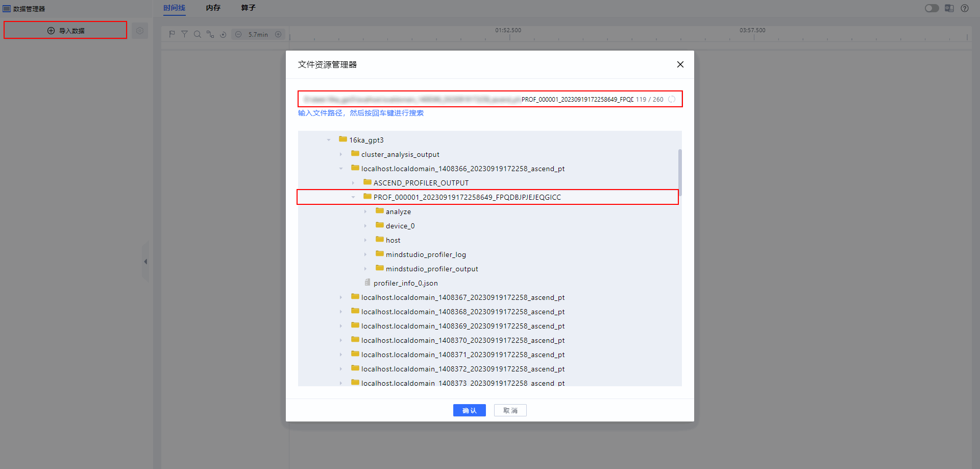980x469 pixels.
Task: Expand the localhost.localdomain_1408367 folder arrow
Action: pyautogui.click(x=341, y=297)
